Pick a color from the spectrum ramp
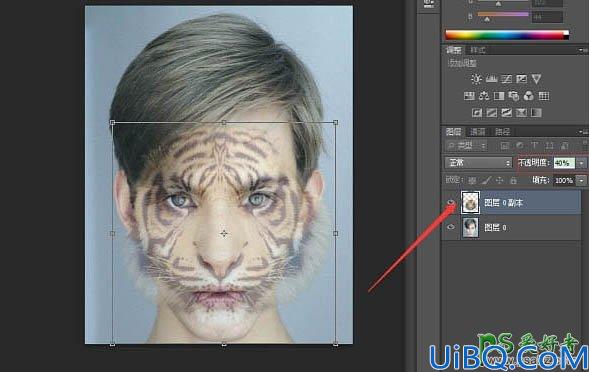 tap(504, 35)
